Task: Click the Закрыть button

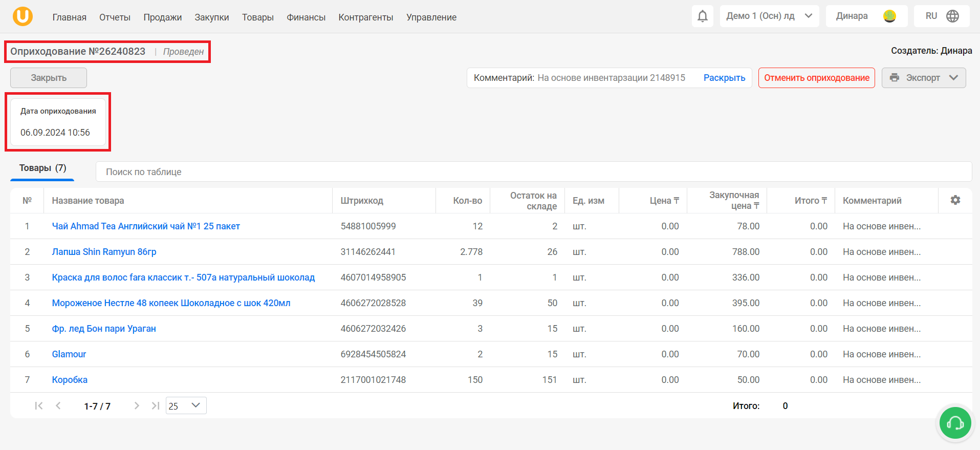Action: pos(49,78)
